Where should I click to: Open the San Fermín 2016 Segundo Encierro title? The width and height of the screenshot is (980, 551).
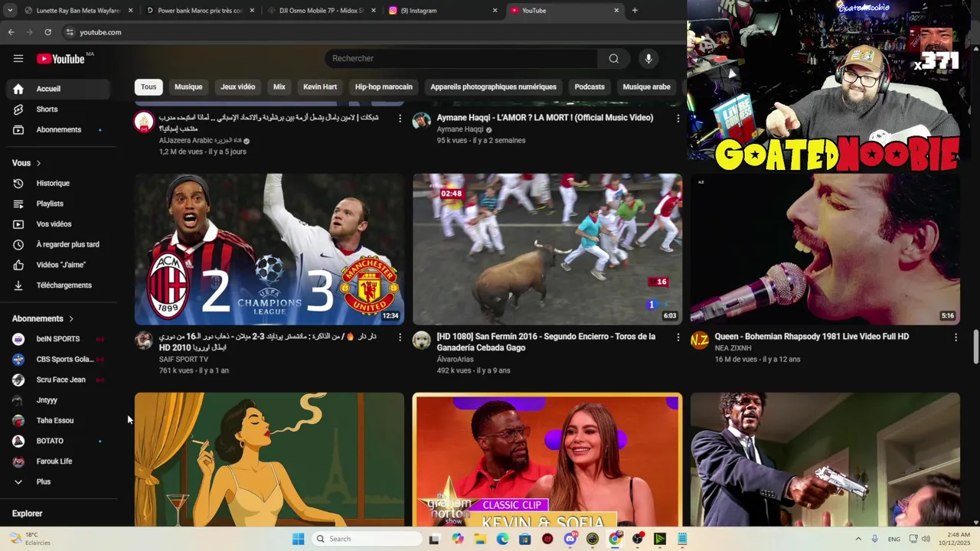(x=546, y=342)
